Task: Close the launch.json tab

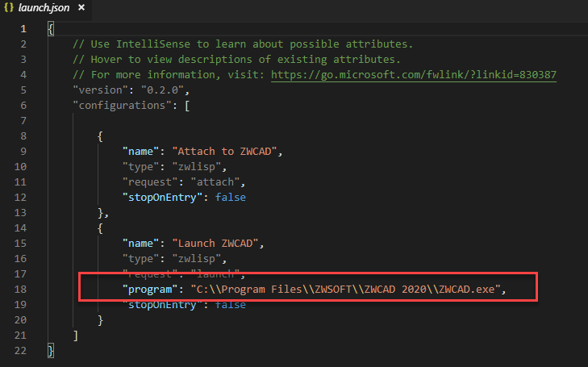Action: pyautogui.click(x=81, y=7)
